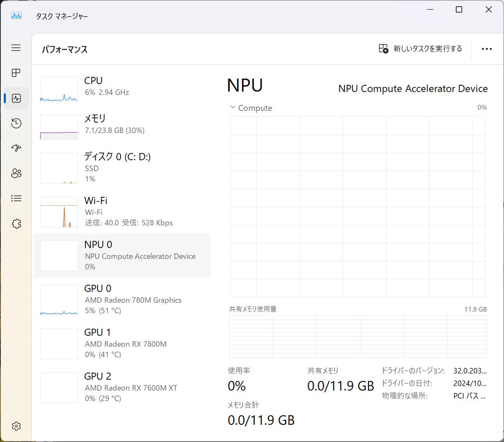Click the 共有メモリ 0.0/11.9 GB value
Image resolution: width=504 pixels, height=442 pixels.
click(x=341, y=386)
